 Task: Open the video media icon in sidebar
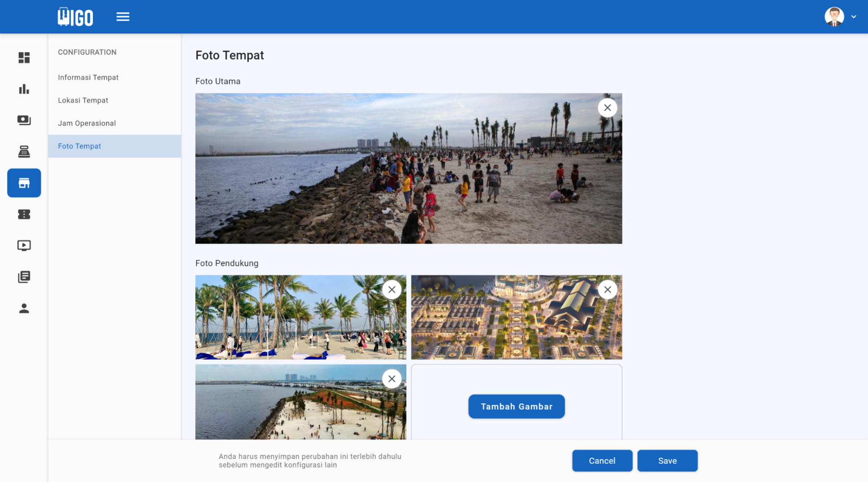click(24, 245)
